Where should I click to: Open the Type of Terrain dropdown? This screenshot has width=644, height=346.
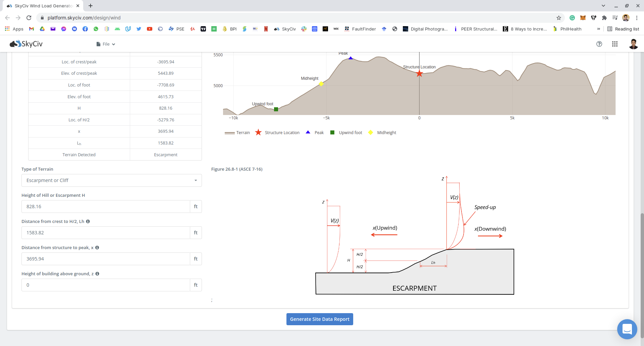pyautogui.click(x=111, y=180)
